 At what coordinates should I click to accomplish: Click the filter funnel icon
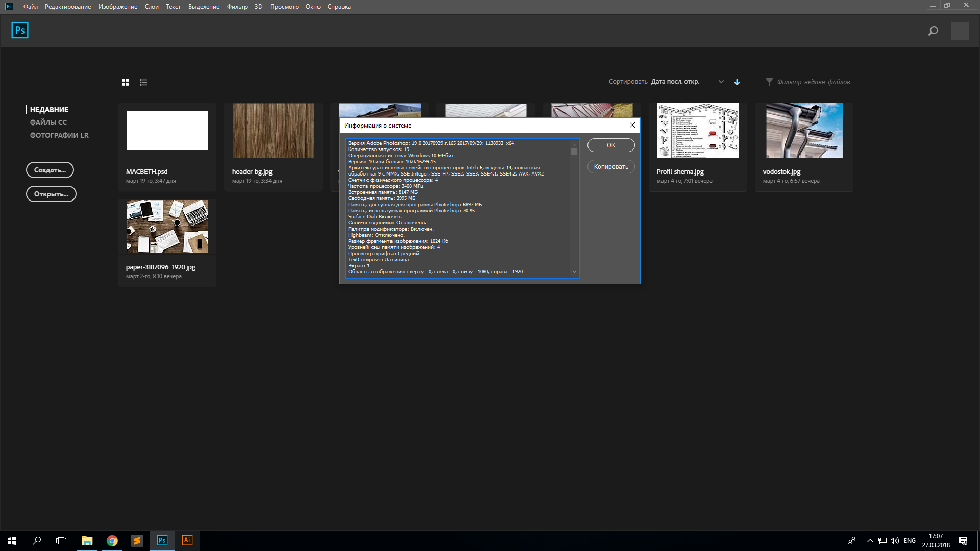(x=769, y=82)
